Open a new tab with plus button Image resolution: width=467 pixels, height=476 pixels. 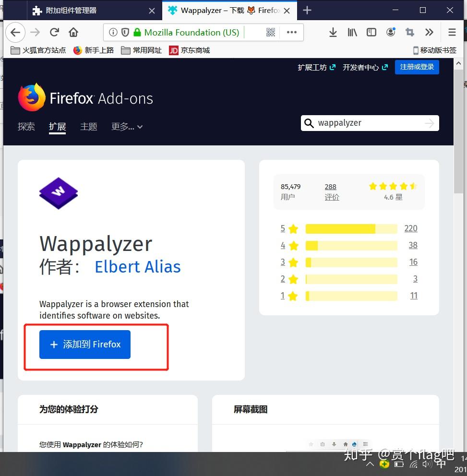[307, 11]
